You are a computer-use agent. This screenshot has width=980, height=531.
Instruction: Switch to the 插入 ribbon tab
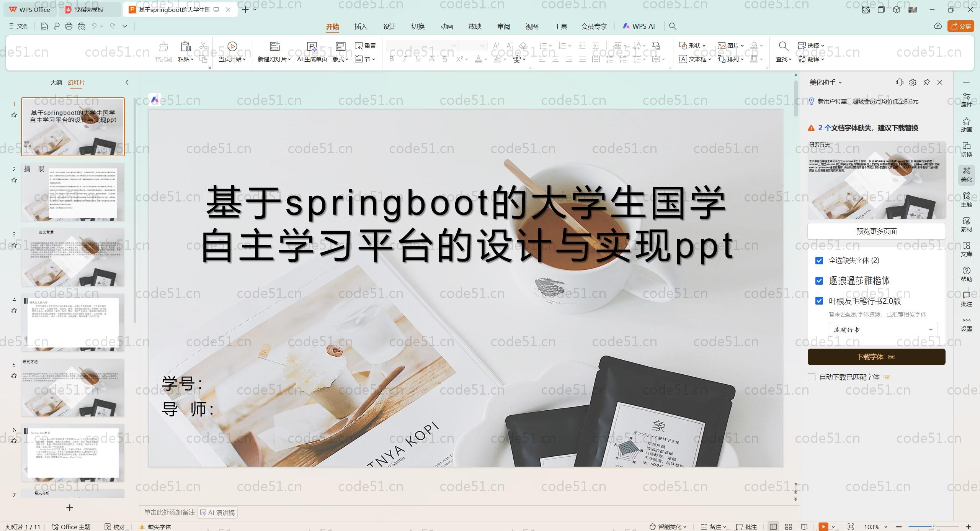click(x=361, y=26)
